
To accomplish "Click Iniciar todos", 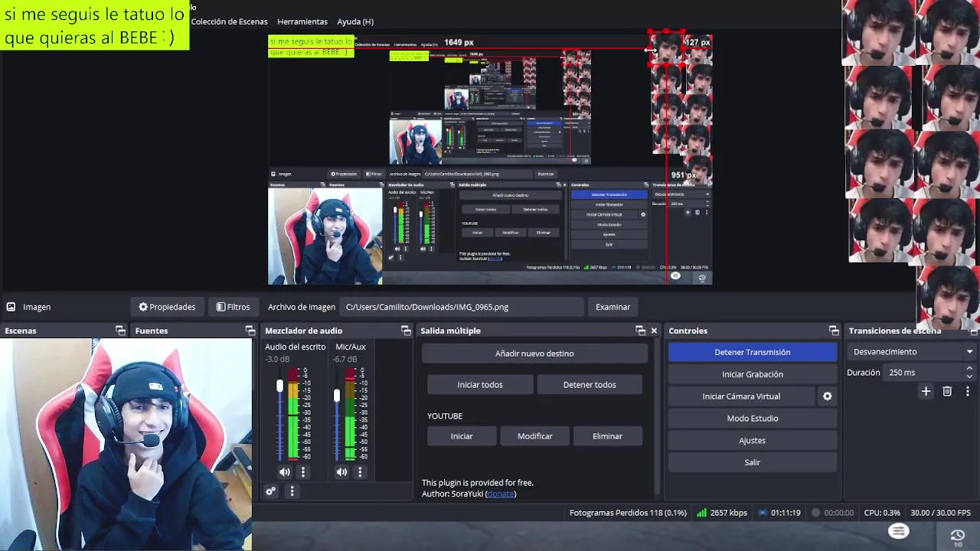I will click(480, 385).
